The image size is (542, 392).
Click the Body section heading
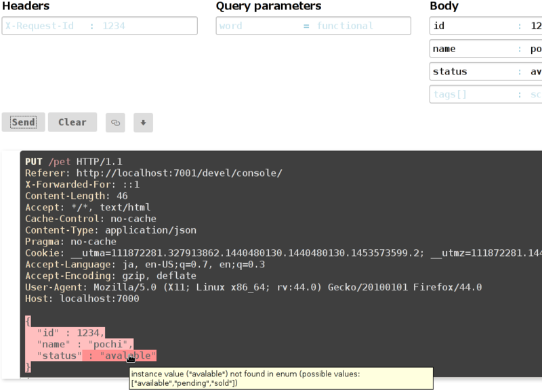(444, 6)
